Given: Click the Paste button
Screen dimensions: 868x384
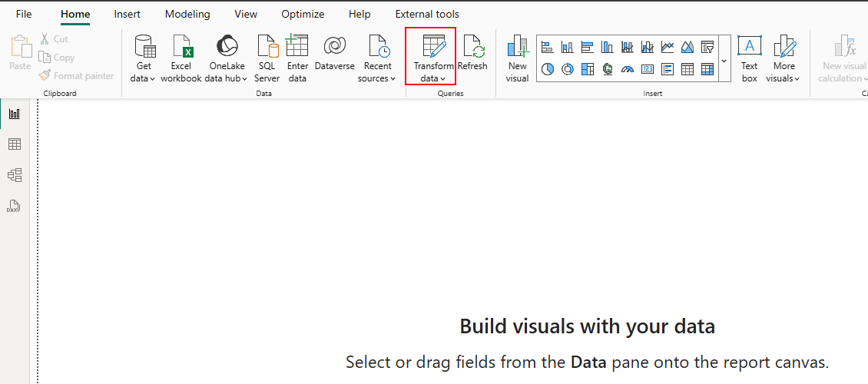Looking at the screenshot, I should [x=20, y=54].
